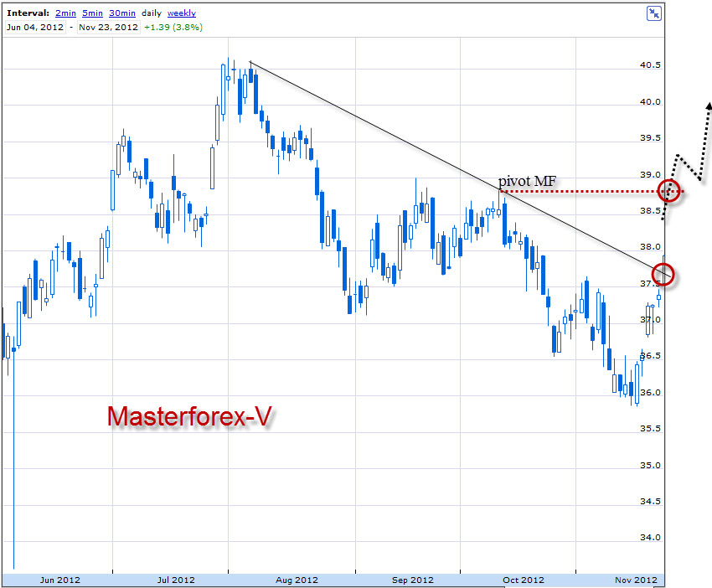Click the 35.0 price axis label

click(x=650, y=465)
